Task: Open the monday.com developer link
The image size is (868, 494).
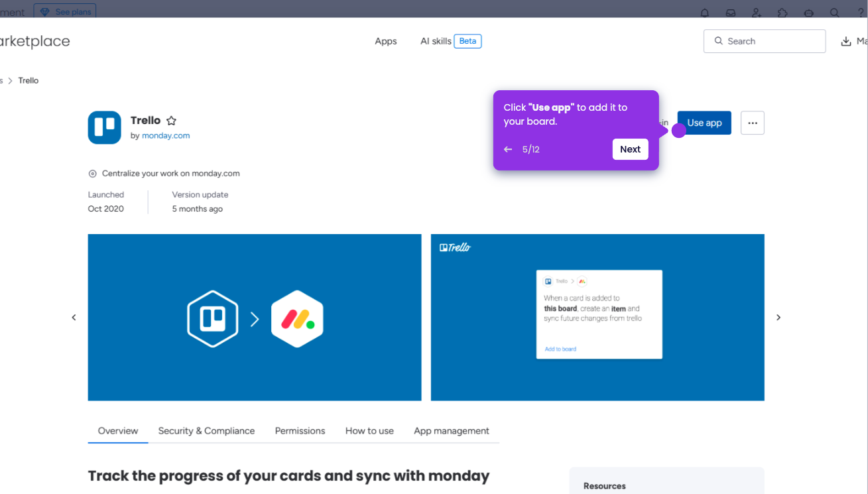Action: [166, 135]
